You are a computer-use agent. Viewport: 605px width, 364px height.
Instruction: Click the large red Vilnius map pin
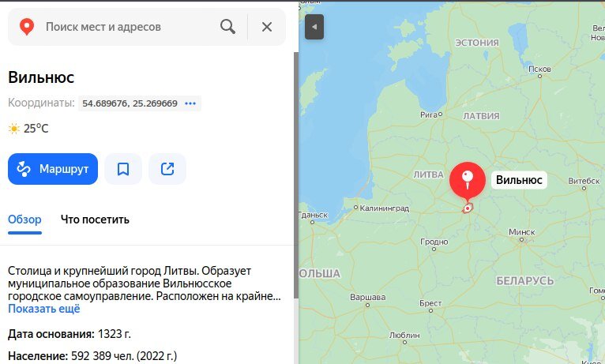click(468, 182)
